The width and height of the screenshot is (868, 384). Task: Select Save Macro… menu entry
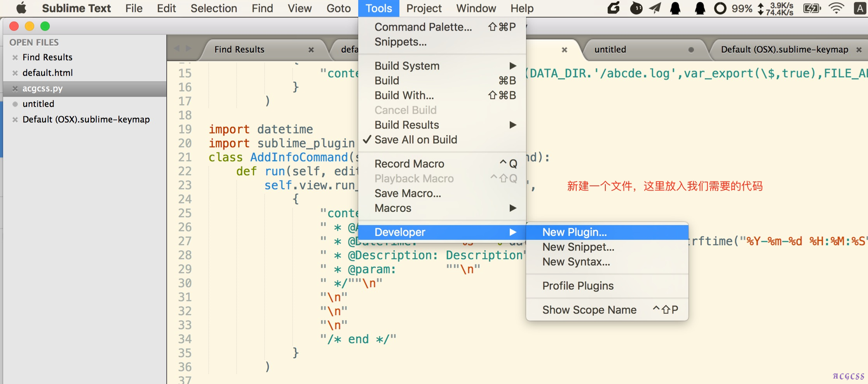click(x=442, y=193)
